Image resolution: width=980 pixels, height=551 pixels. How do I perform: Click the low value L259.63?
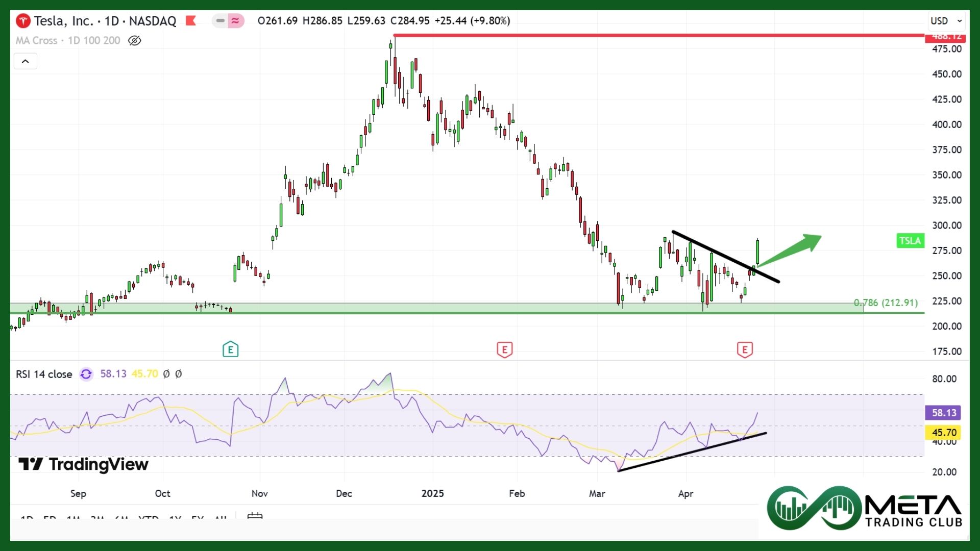(x=366, y=21)
